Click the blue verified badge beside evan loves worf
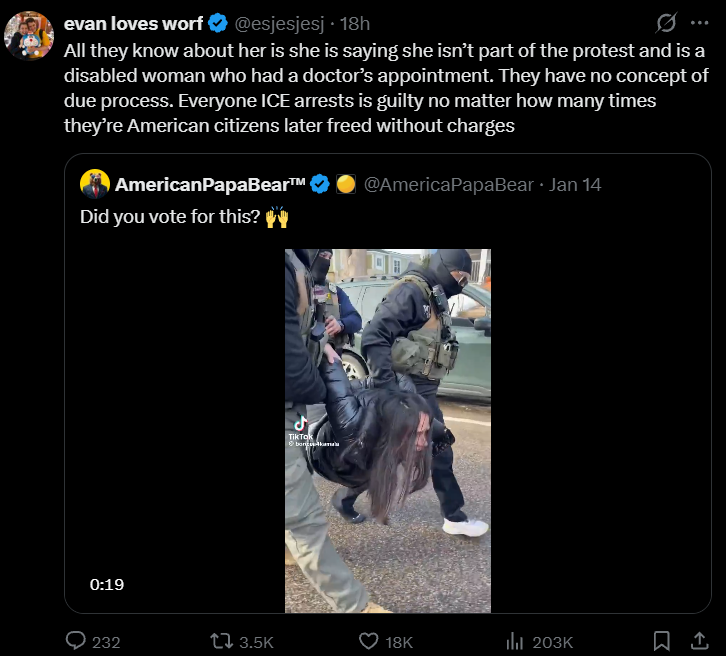 click(x=216, y=24)
